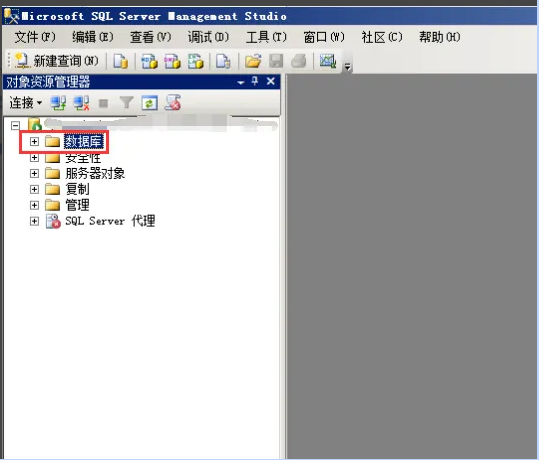Select the 数据库 tree item label
Viewport: 539px width, 460px height.
point(84,141)
